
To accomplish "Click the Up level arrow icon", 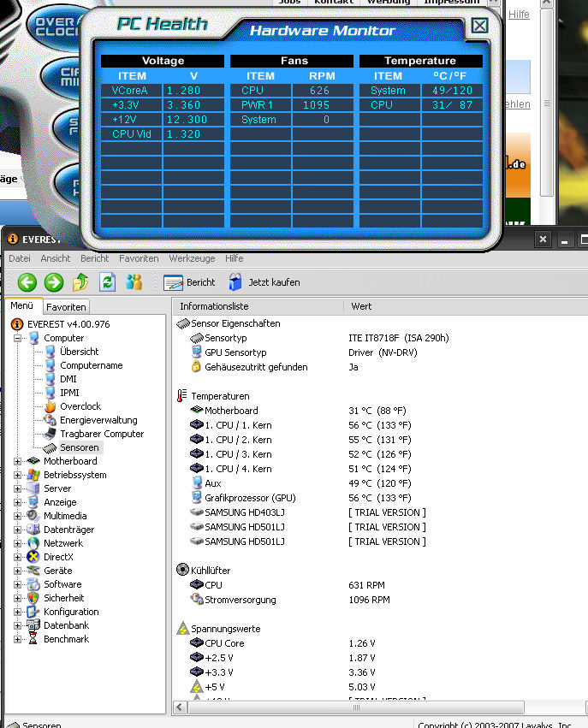I will click(80, 281).
